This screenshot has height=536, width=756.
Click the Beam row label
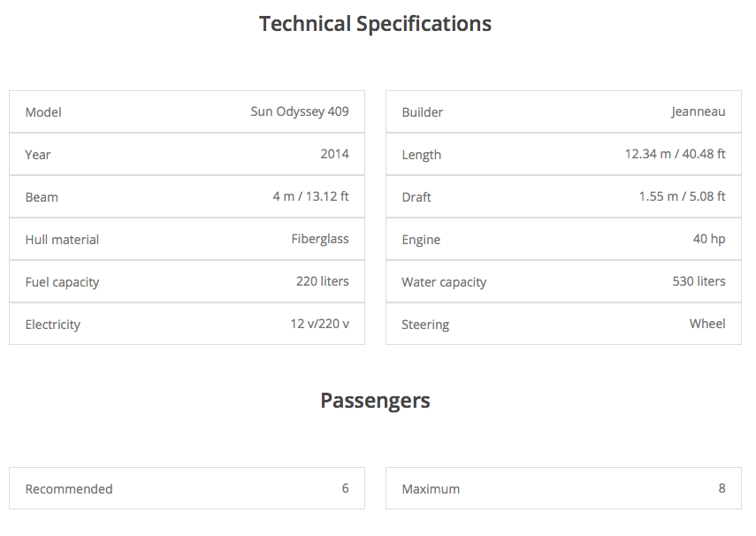pyautogui.click(x=42, y=197)
